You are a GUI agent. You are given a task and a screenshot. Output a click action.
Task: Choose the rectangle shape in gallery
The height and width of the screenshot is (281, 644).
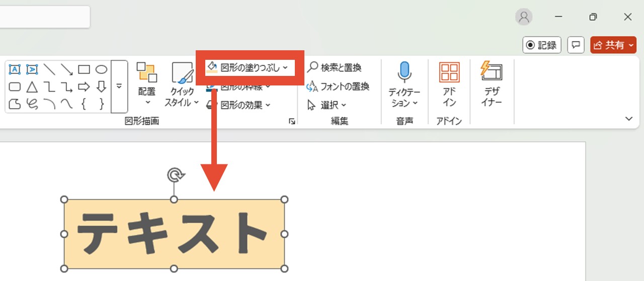[84, 69]
